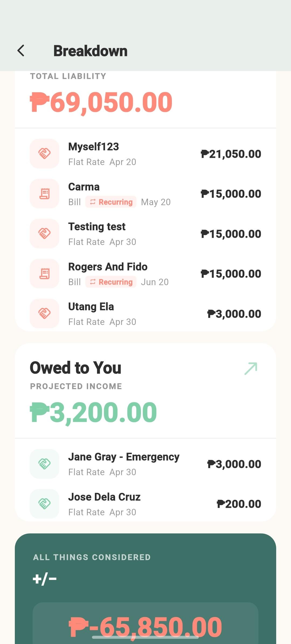Viewport: 291px width, 644px height.
Task: Tap the ₱-65,850.00 net balance box
Action: [x=145, y=625]
